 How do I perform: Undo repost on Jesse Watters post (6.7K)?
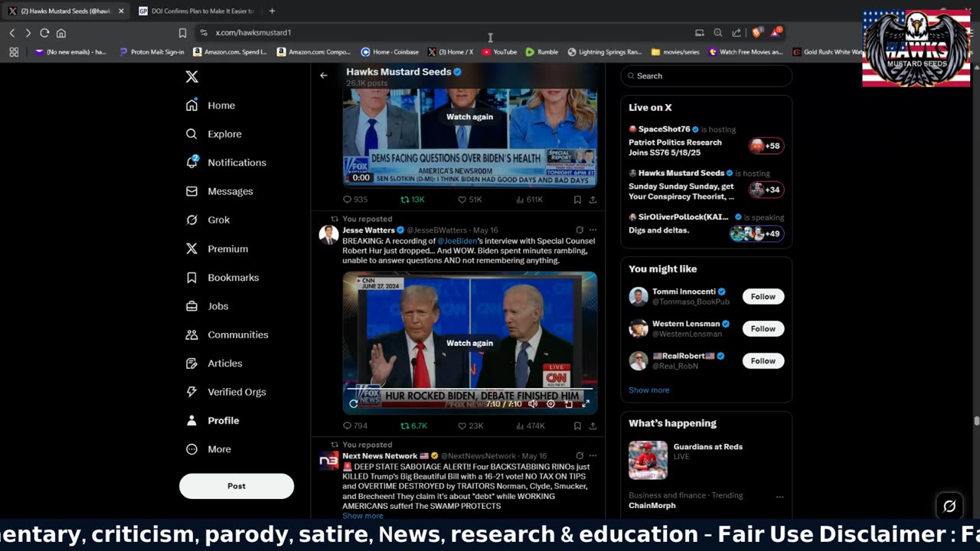[413, 425]
